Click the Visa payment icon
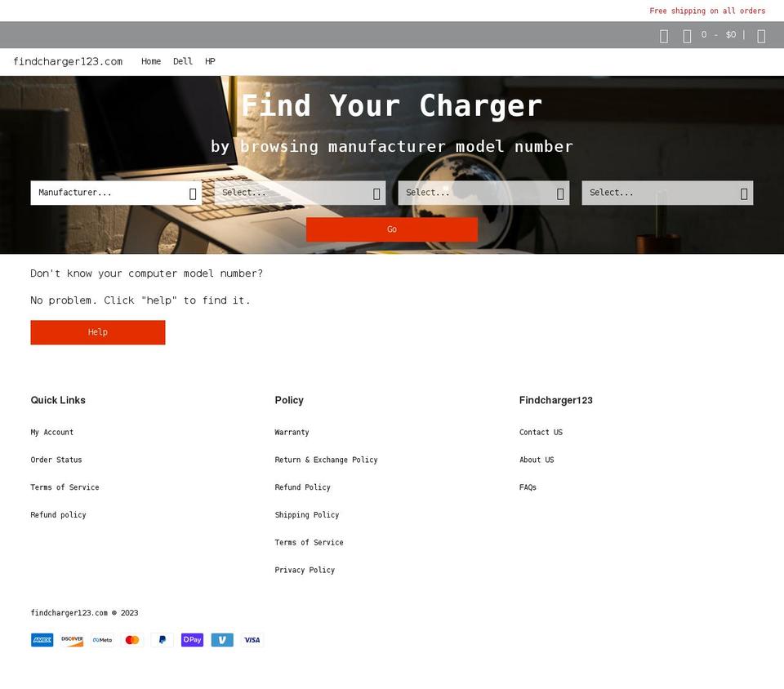 (x=252, y=640)
